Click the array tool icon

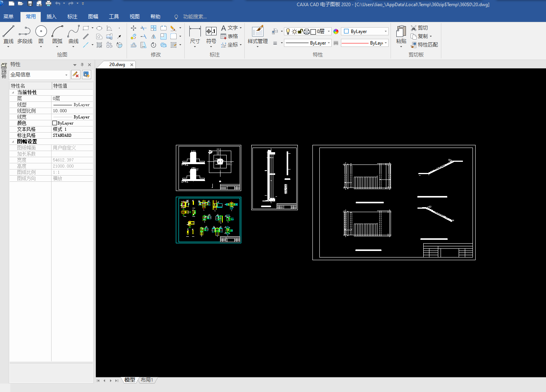point(154,28)
